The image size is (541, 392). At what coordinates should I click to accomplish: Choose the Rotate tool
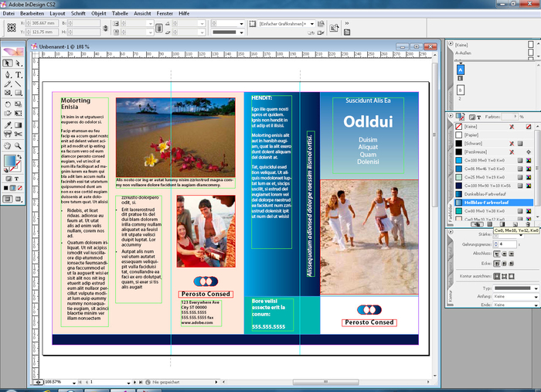[x=7, y=104]
